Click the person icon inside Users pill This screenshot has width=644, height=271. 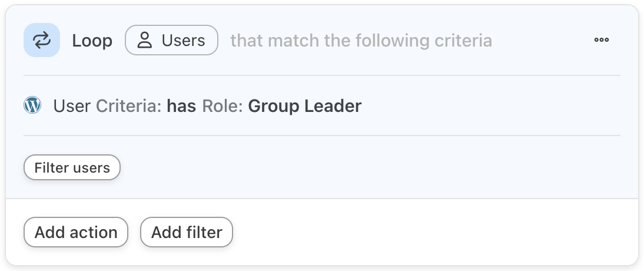point(145,40)
